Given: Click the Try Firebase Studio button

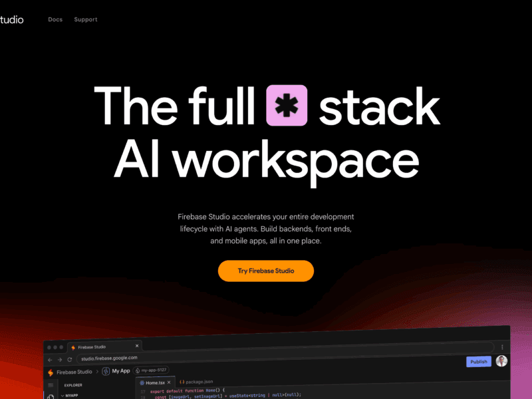Looking at the screenshot, I should (265, 271).
